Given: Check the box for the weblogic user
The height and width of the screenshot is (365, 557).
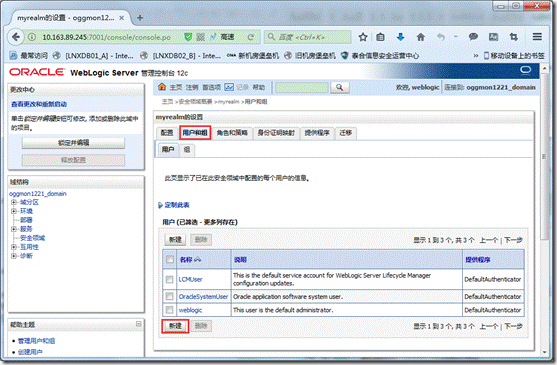Looking at the screenshot, I should (x=169, y=310).
